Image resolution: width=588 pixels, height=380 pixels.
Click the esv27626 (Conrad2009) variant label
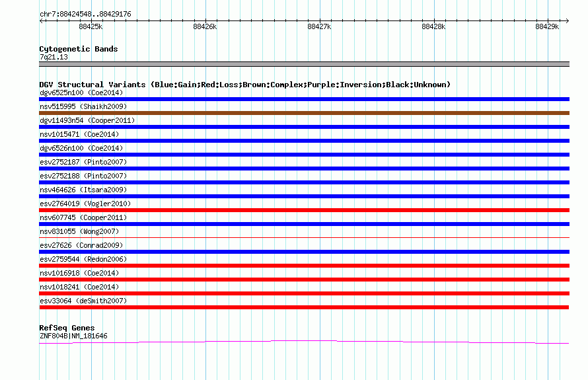tap(81, 245)
